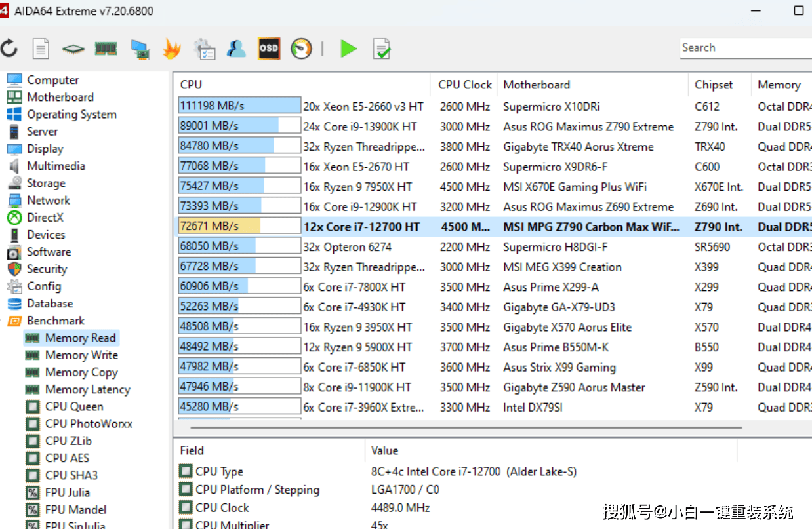This screenshot has height=529, width=812.
Task: Open the Report page icon in toolbar
Action: point(41,49)
